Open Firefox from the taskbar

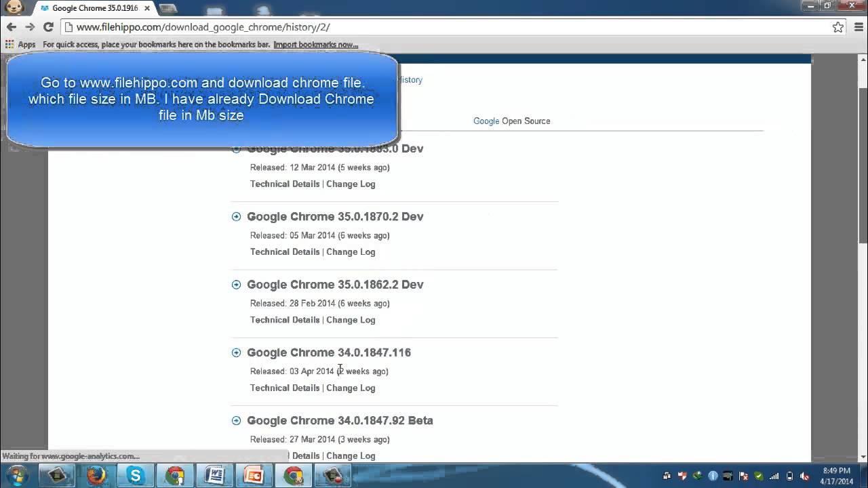(x=96, y=476)
